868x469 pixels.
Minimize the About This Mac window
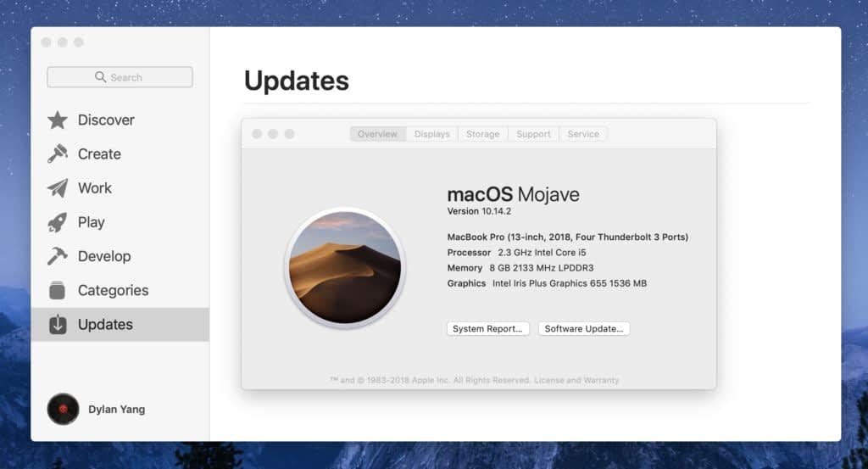coord(273,134)
